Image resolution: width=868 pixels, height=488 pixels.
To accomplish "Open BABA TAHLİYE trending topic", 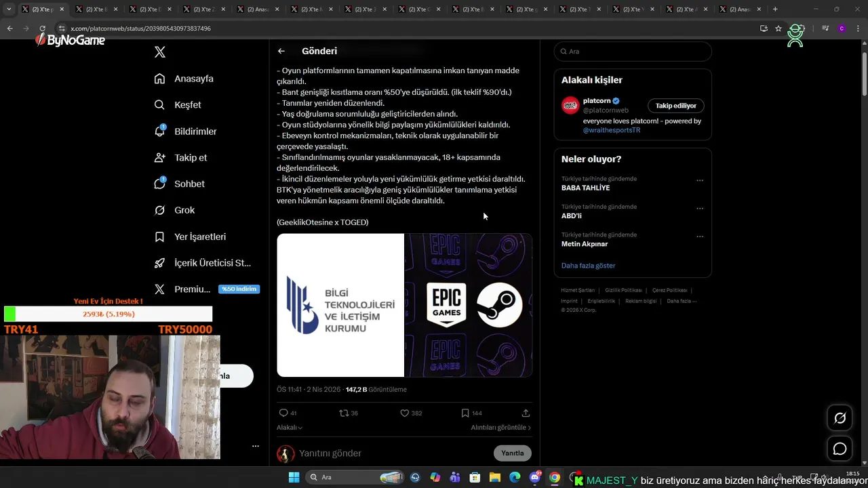I will click(585, 188).
